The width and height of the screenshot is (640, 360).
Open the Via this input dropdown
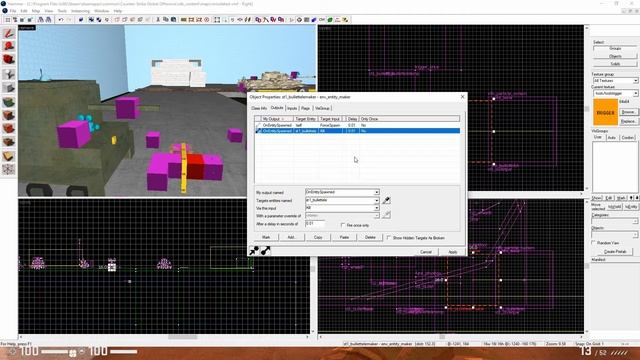[x=376, y=208]
